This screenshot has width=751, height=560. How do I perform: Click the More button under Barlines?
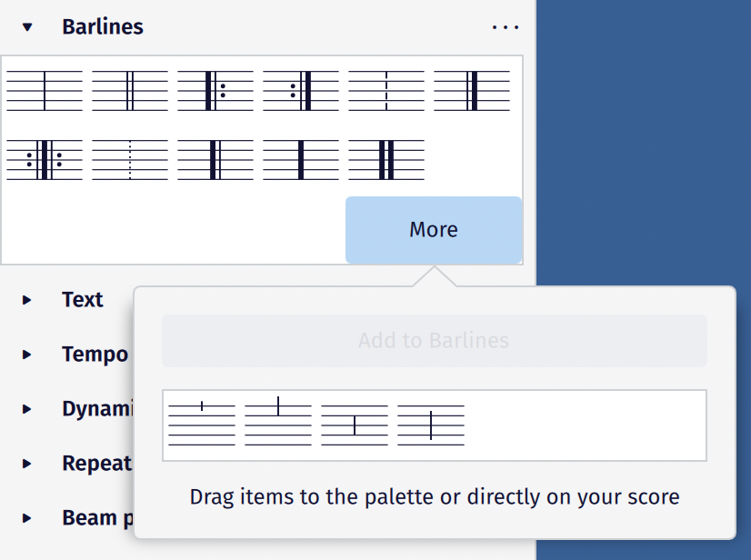coord(433,230)
